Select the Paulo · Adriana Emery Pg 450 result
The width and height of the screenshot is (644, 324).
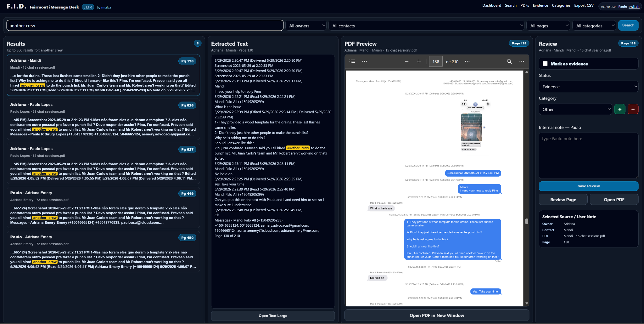(103, 251)
